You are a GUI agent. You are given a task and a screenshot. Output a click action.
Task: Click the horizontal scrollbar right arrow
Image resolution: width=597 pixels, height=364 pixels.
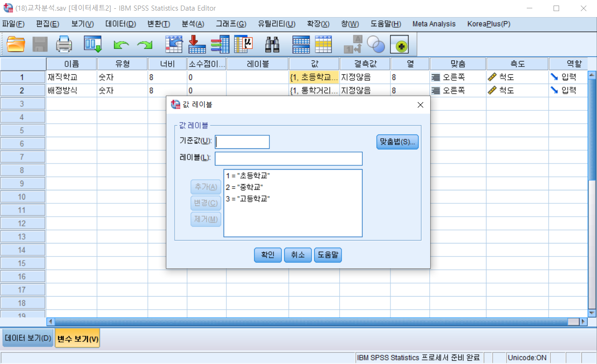[x=583, y=322]
